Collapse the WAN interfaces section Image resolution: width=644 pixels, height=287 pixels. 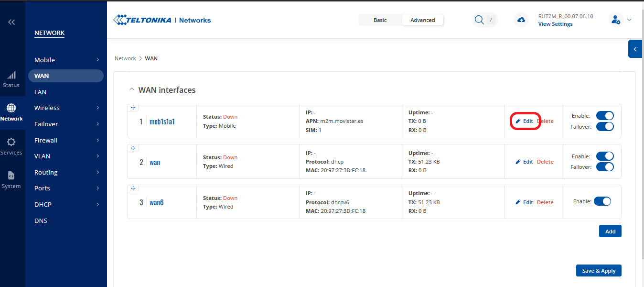(x=131, y=90)
